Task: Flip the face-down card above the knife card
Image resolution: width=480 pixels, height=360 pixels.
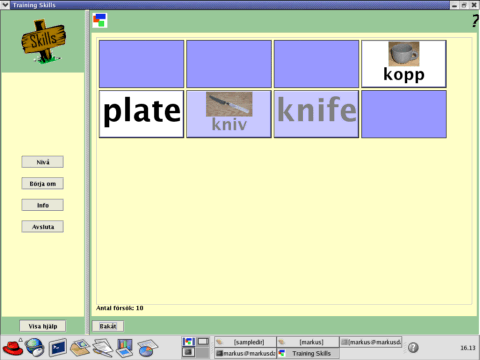Action: (x=316, y=64)
